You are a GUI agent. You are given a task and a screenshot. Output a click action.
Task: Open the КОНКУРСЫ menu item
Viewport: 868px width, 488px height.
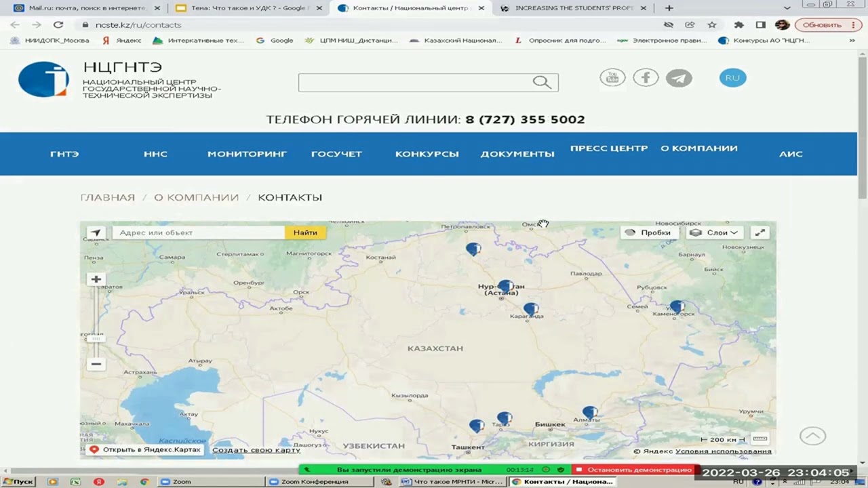(x=427, y=154)
